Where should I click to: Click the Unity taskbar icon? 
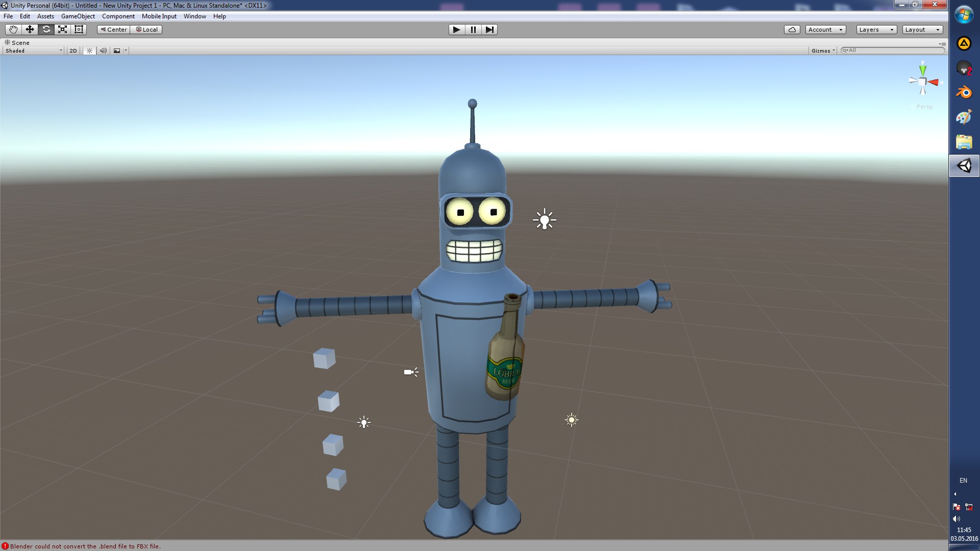click(x=964, y=166)
